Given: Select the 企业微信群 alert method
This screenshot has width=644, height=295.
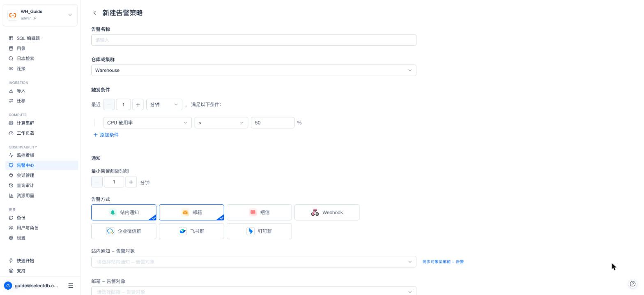Looking at the screenshot, I should pyautogui.click(x=124, y=231).
